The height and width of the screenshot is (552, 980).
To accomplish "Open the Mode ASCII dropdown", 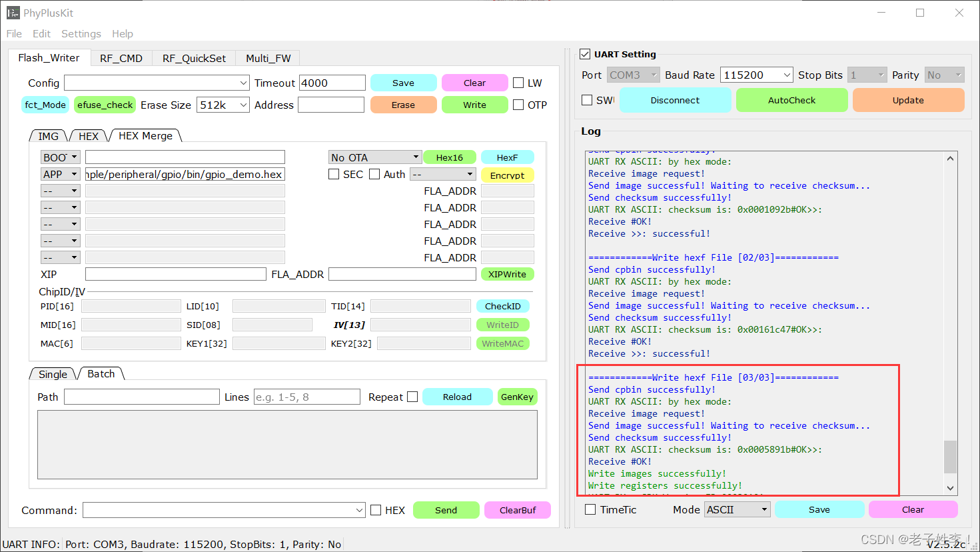I will point(737,509).
